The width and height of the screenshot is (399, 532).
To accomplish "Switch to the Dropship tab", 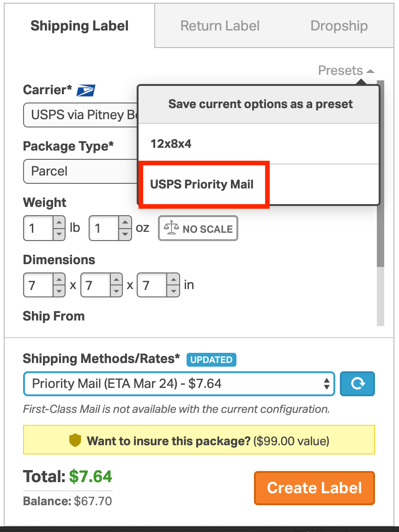I will pos(339,26).
